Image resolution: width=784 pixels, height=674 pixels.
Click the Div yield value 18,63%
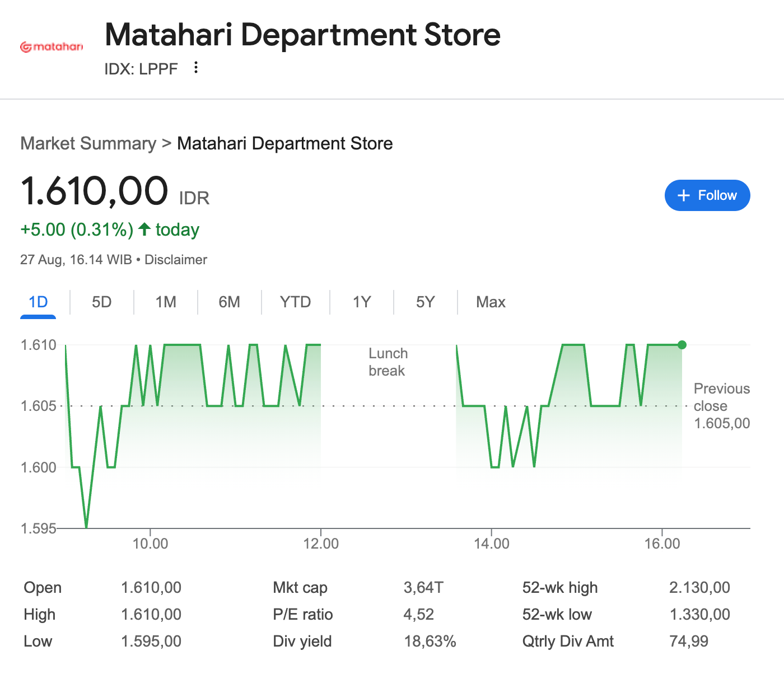(x=430, y=642)
